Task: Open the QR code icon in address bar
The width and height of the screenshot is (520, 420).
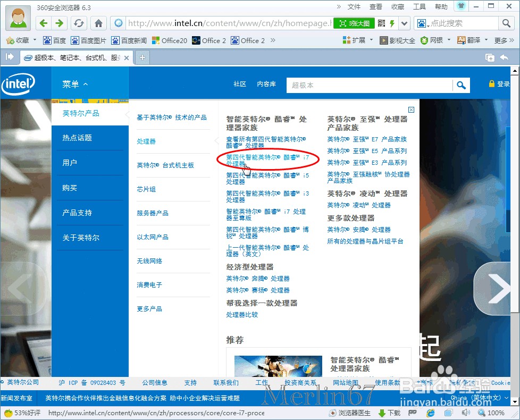Action: click(x=381, y=23)
